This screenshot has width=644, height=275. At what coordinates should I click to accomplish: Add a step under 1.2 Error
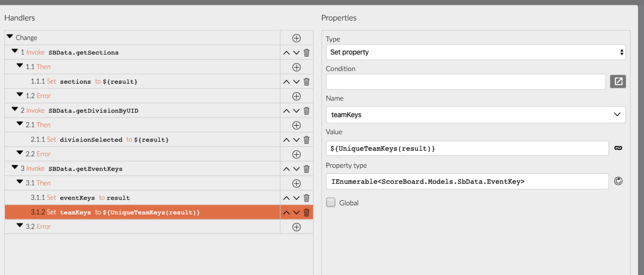296,96
